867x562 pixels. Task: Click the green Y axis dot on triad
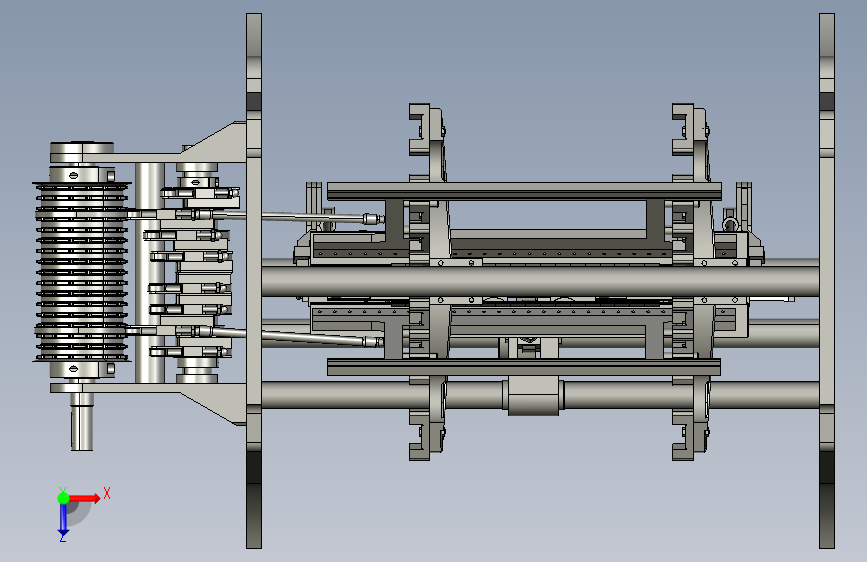tap(63, 498)
